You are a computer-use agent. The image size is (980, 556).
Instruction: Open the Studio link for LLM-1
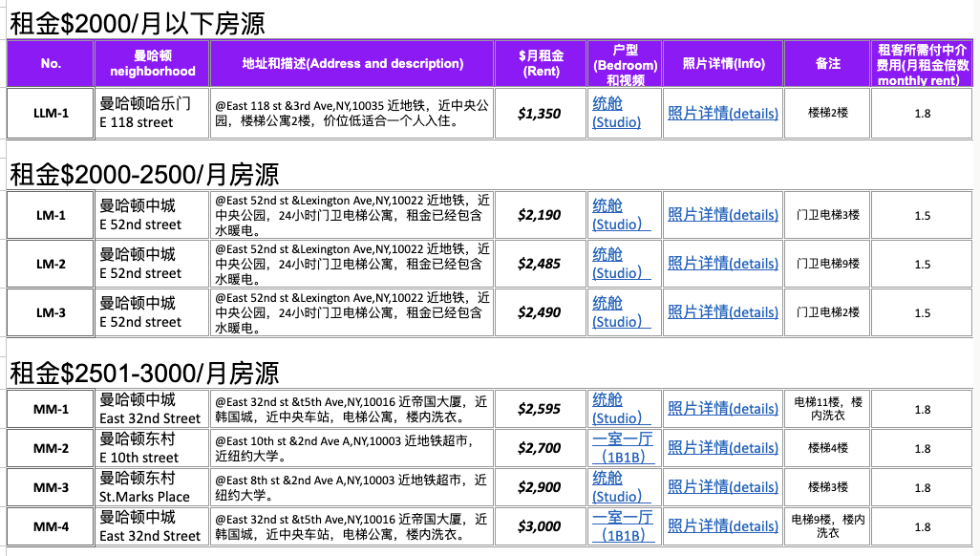coord(621,113)
